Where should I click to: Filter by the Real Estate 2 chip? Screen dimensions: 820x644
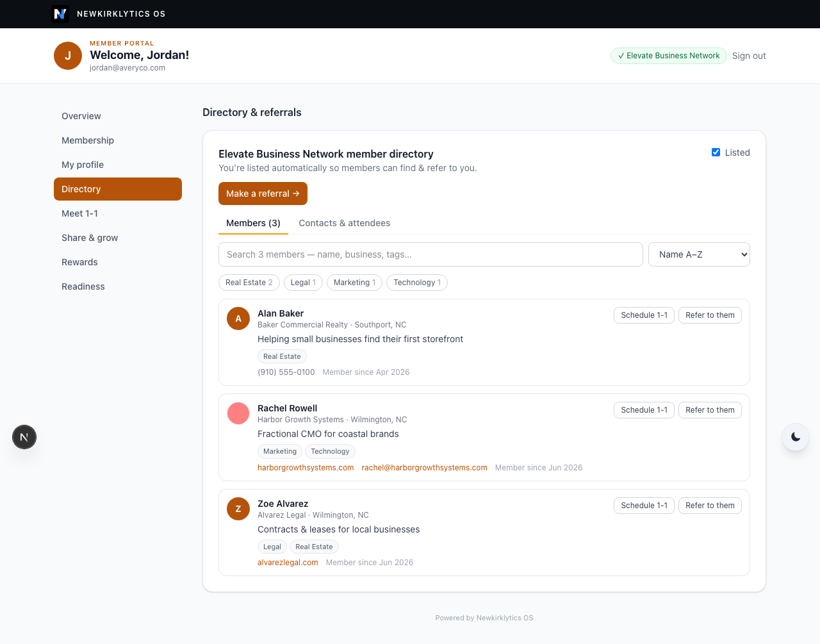point(249,283)
